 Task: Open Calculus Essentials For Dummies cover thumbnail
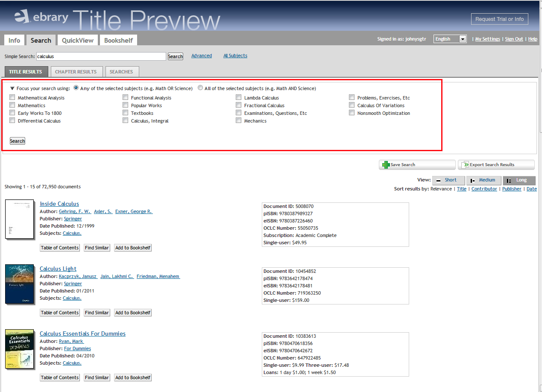[20, 349]
